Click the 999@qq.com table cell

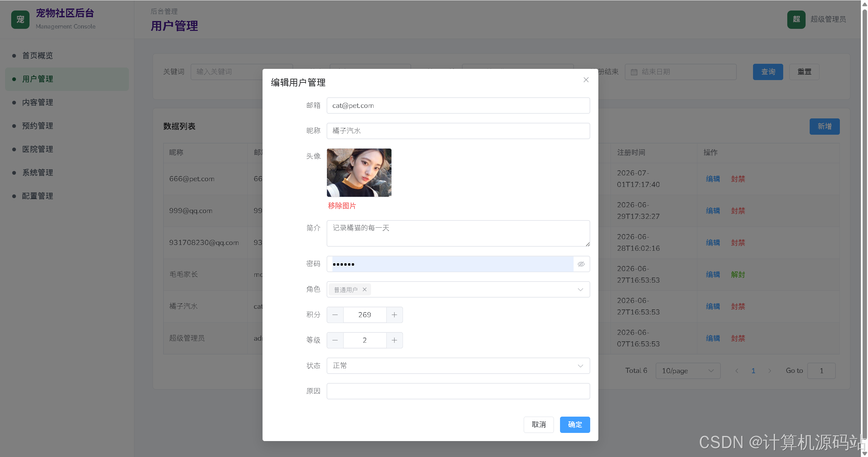click(x=206, y=211)
